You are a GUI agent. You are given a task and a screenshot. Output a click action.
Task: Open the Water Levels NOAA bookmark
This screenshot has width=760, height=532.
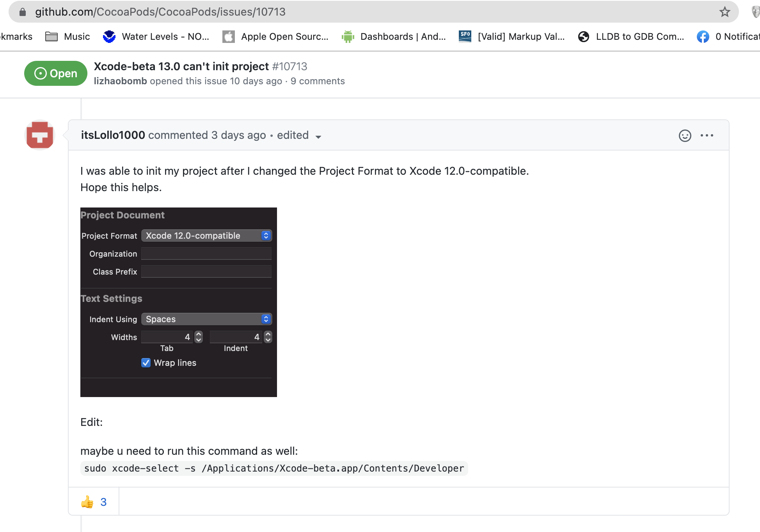tap(156, 37)
